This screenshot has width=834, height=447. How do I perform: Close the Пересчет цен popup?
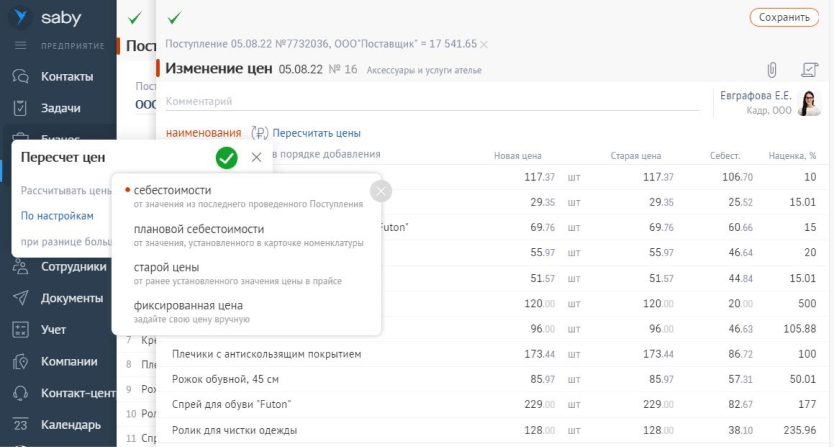256,157
